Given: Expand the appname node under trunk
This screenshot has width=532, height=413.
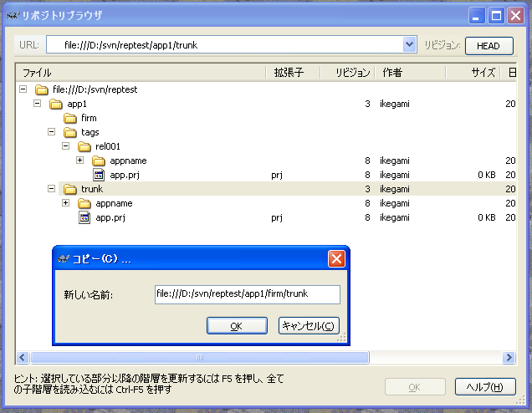Looking at the screenshot, I should click(x=66, y=203).
